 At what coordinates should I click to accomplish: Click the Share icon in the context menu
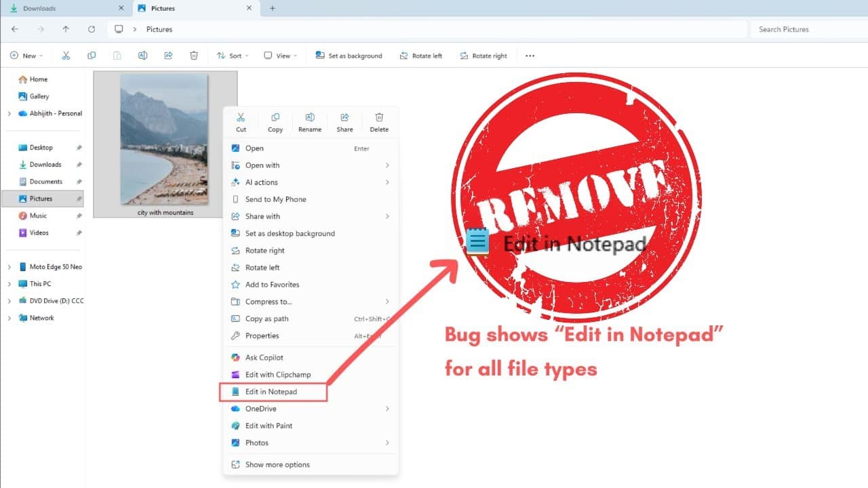pyautogui.click(x=344, y=121)
